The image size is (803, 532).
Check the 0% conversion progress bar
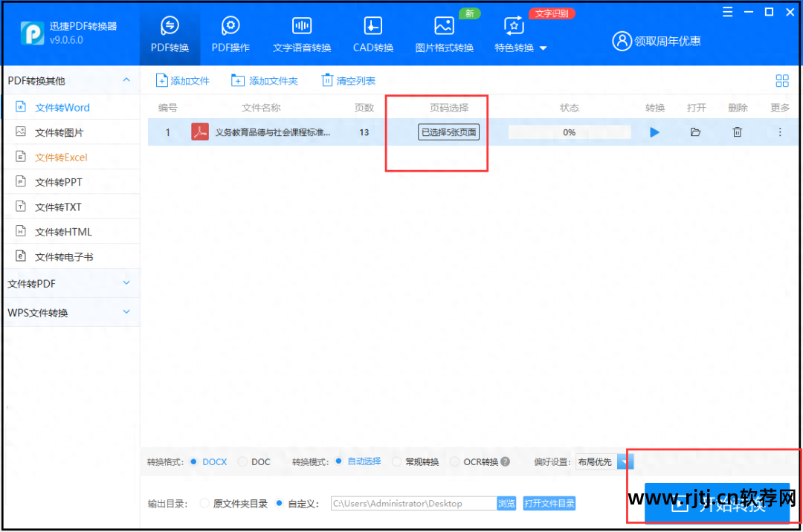coord(569,132)
